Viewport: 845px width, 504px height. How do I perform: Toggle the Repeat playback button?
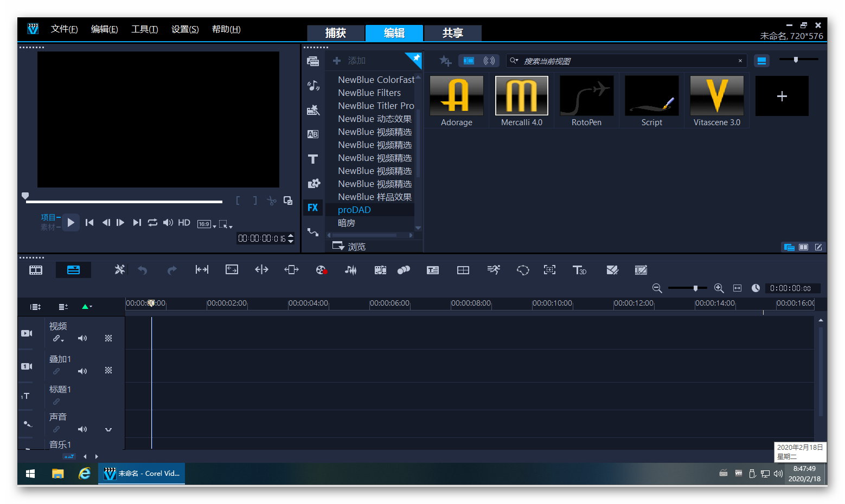(x=152, y=223)
